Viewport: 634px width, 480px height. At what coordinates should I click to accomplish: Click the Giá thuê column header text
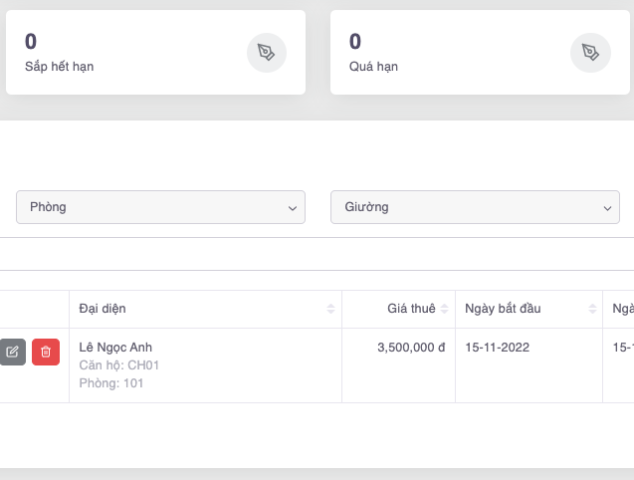point(411,309)
